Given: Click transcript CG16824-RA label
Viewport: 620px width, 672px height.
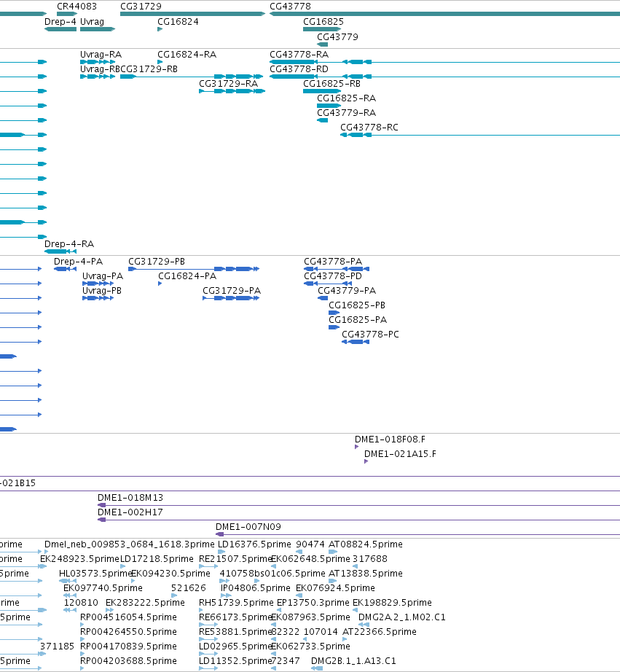Looking at the screenshot, I should click(187, 55).
